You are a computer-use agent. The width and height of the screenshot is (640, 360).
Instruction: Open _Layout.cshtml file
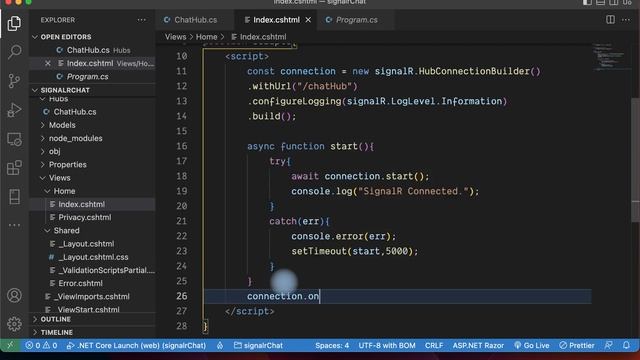pos(86,244)
